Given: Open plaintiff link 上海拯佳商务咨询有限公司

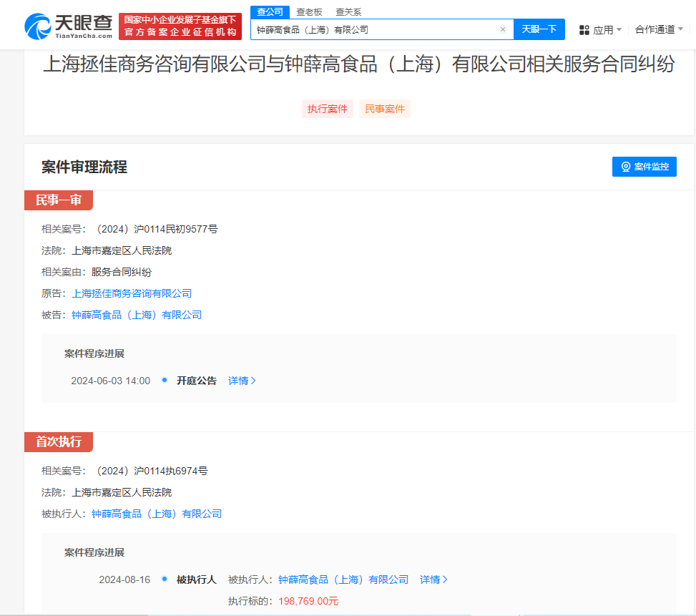Looking at the screenshot, I should (x=132, y=293).
